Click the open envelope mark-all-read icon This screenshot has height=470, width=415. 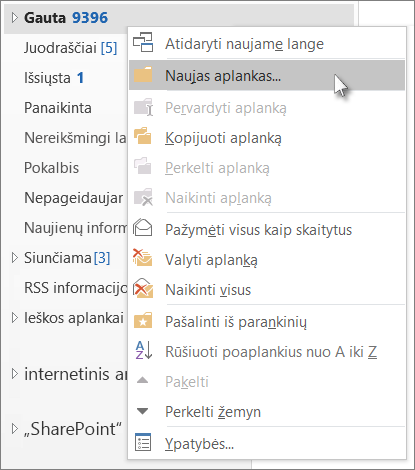[x=143, y=228]
